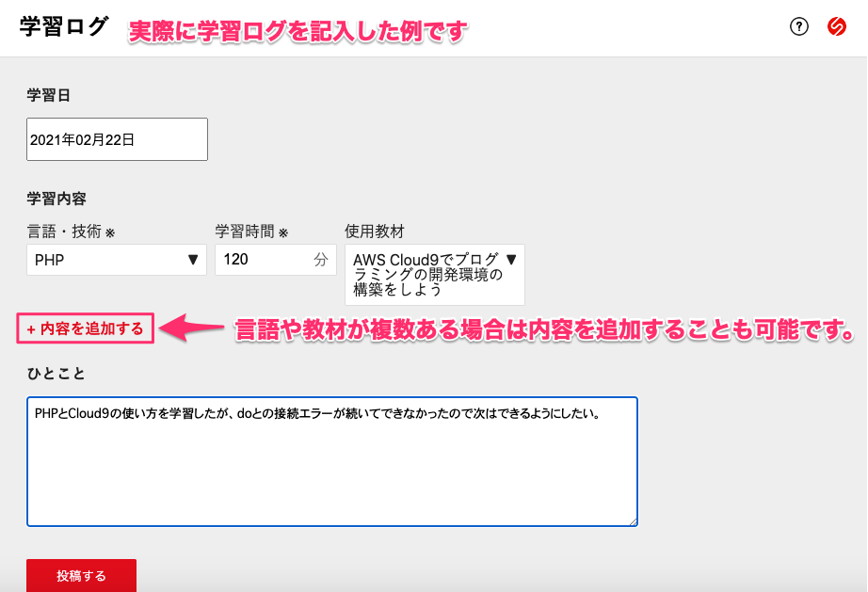The image size is (868, 592).
Task: Click the ▼ arrow on the AWS Cloud9 material field
Action: (x=513, y=256)
